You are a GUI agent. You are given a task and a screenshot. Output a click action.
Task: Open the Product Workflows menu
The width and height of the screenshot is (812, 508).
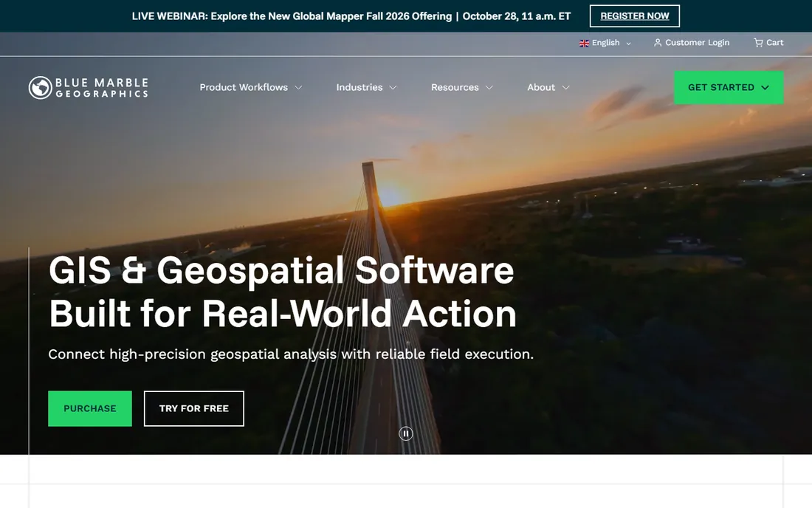[x=244, y=88]
